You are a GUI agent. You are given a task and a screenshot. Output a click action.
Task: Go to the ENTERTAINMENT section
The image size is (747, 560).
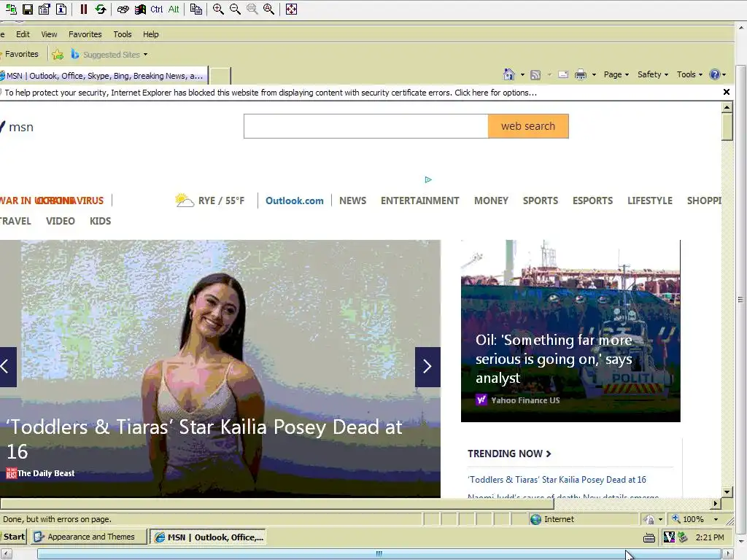[x=419, y=201]
